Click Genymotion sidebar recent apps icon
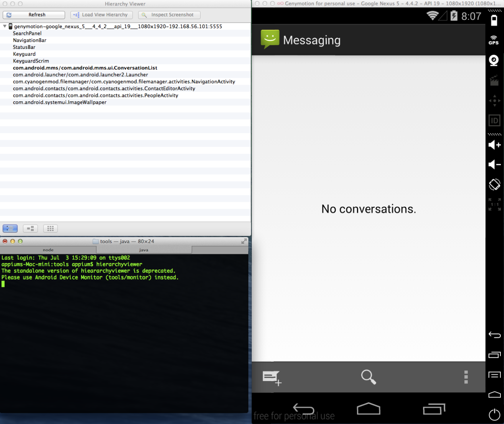The image size is (504, 424). [494, 355]
